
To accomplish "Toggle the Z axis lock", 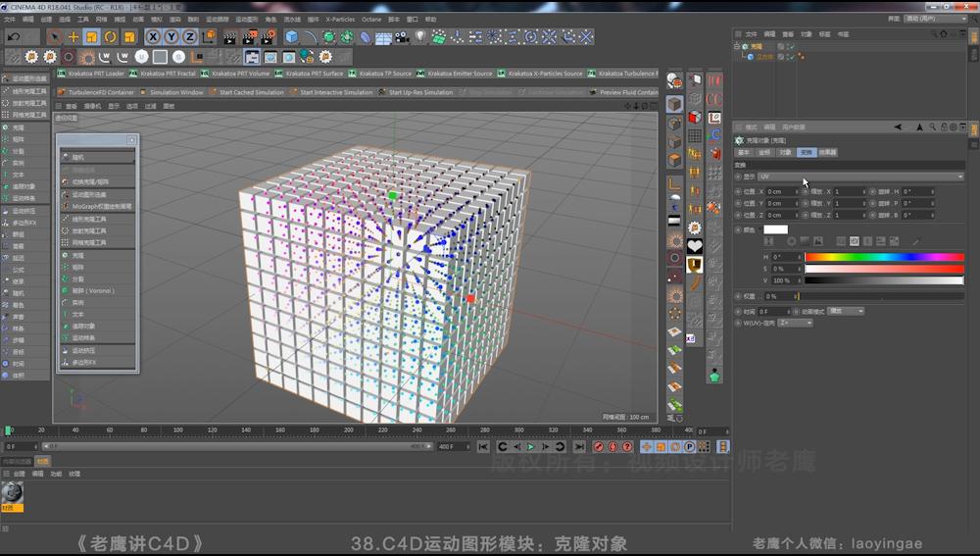I will (190, 37).
